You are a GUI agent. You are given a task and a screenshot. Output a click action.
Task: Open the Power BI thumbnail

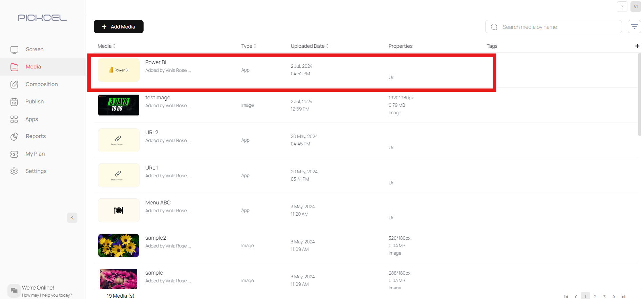pos(119,70)
